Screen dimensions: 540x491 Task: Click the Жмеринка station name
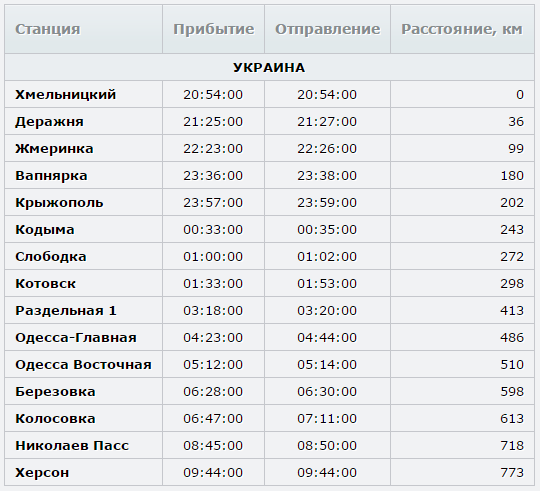(54, 149)
